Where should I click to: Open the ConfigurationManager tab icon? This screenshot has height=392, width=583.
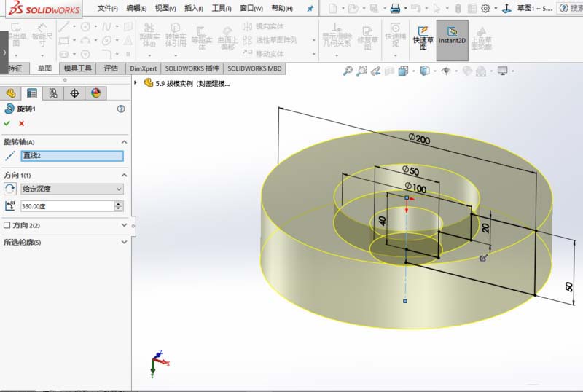click(x=53, y=93)
